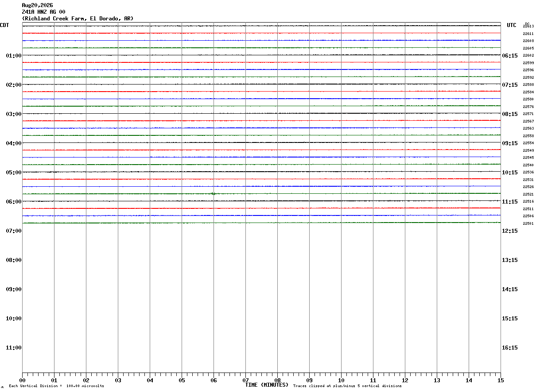
Task: Select the 06:00 CDT time label
Action: pos(14,201)
